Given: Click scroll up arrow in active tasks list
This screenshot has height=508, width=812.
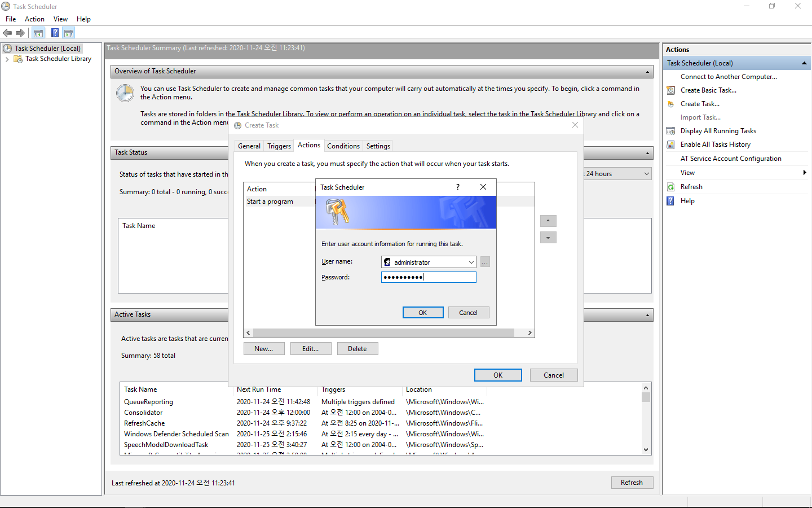Looking at the screenshot, I should (646, 388).
